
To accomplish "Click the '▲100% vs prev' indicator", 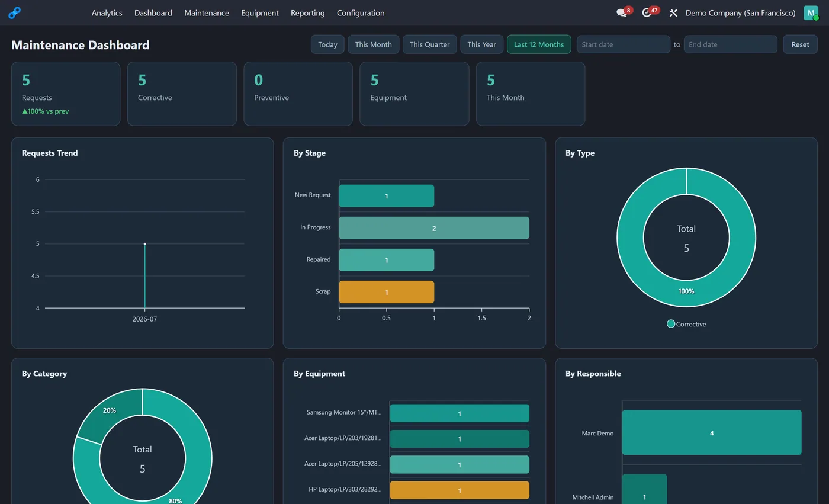I will [46, 111].
